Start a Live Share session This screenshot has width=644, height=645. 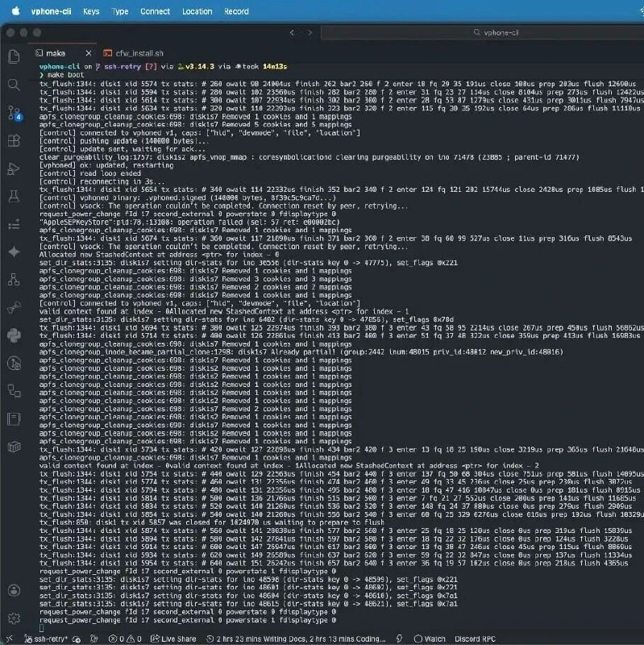(x=173, y=639)
